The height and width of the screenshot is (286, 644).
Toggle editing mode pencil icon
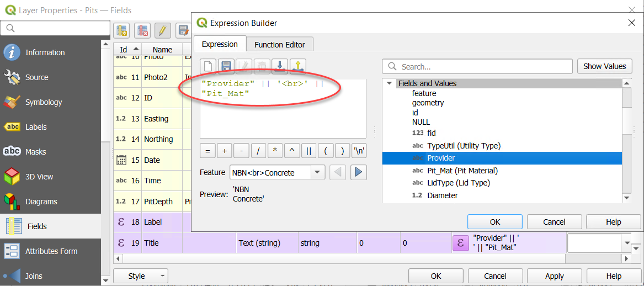coord(163,31)
